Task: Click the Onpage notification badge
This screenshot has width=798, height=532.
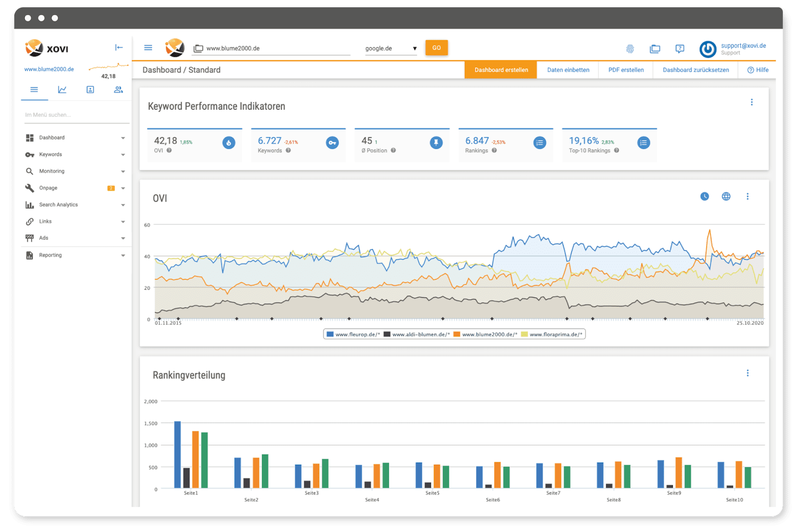Action: (x=111, y=188)
